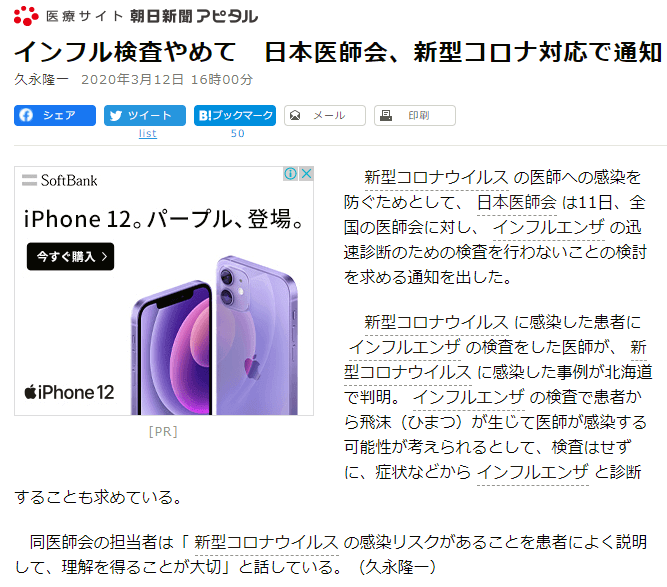Click the 今すぐ購入 button in the ad
Image resolution: width=667 pixels, height=587 pixels.
(x=71, y=256)
